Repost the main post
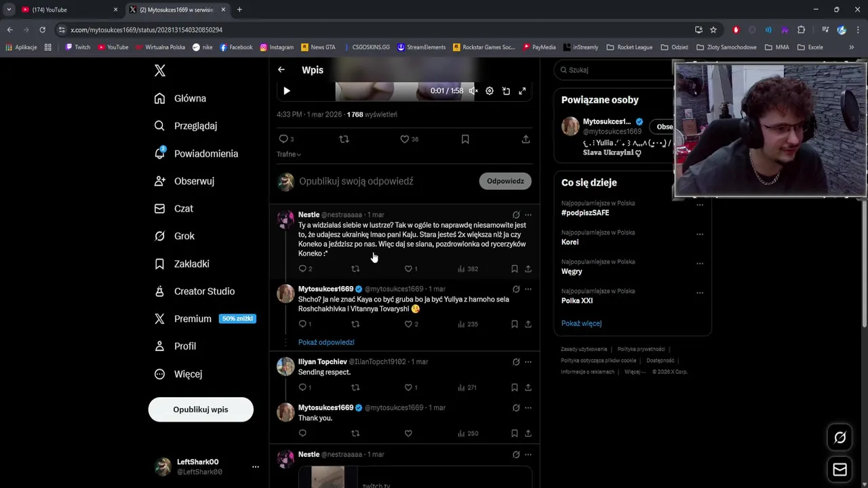 [x=344, y=139]
